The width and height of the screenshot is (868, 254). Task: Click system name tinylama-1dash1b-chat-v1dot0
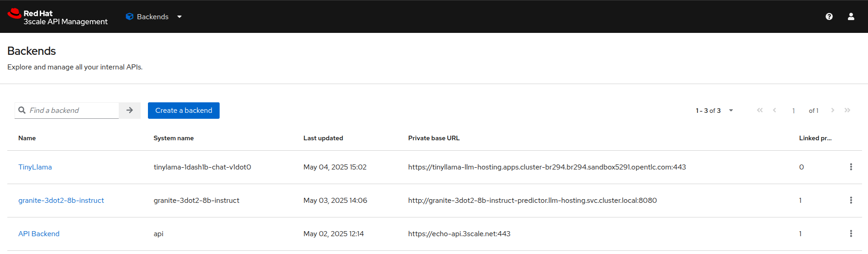pos(202,167)
